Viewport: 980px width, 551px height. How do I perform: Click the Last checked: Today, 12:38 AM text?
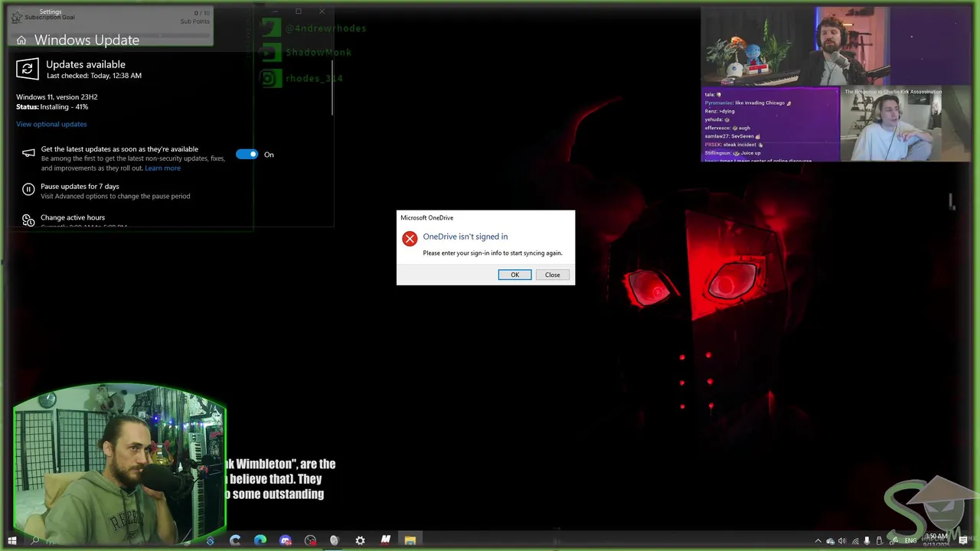[93, 76]
